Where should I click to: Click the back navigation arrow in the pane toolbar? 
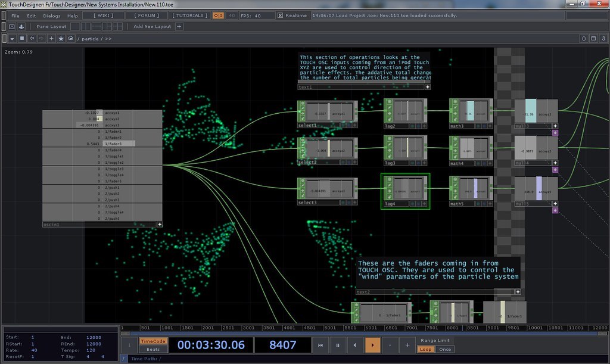coord(32,38)
